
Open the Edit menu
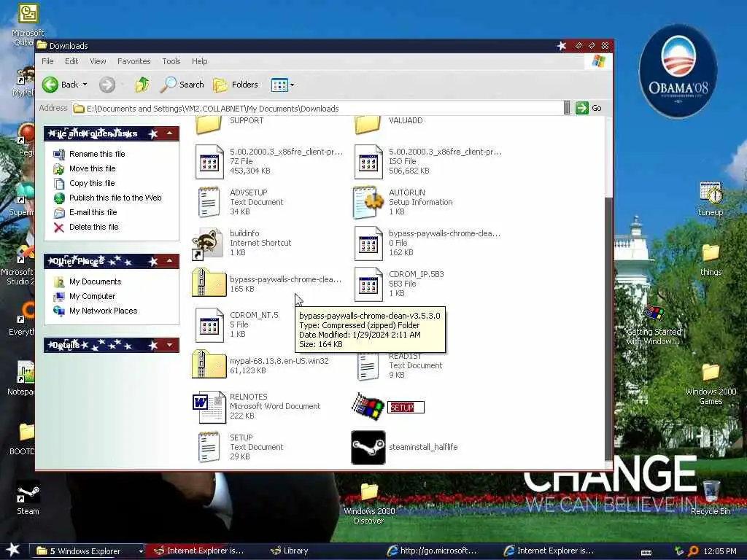(71, 61)
